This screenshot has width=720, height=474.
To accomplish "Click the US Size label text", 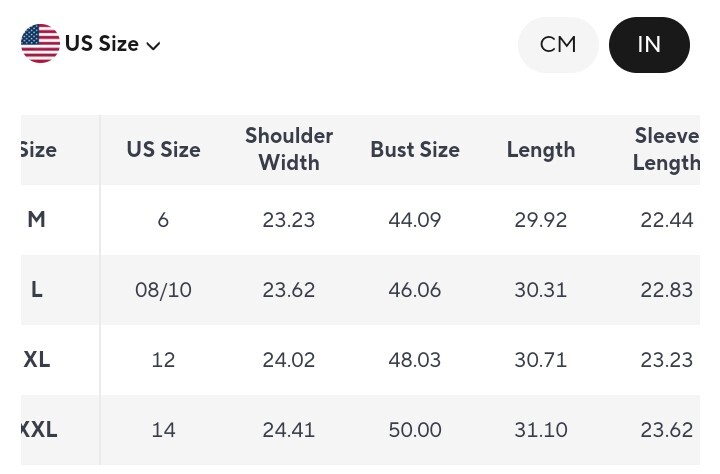I will 101,44.
